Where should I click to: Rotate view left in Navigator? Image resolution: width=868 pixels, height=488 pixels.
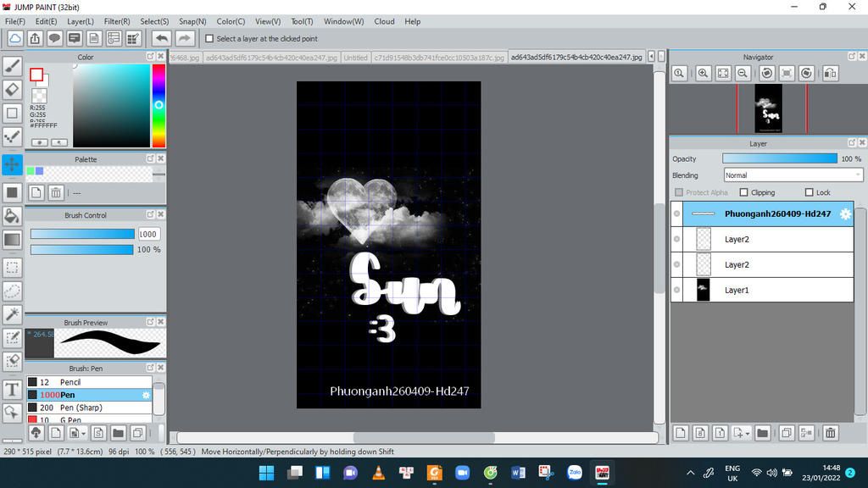pyautogui.click(x=766, y=73)
